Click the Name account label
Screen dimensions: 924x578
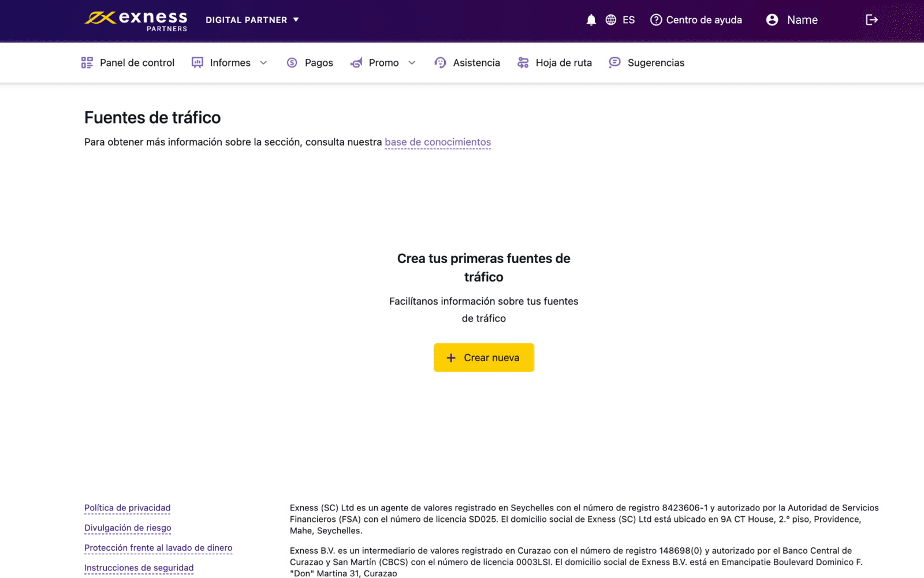[803, 20]
